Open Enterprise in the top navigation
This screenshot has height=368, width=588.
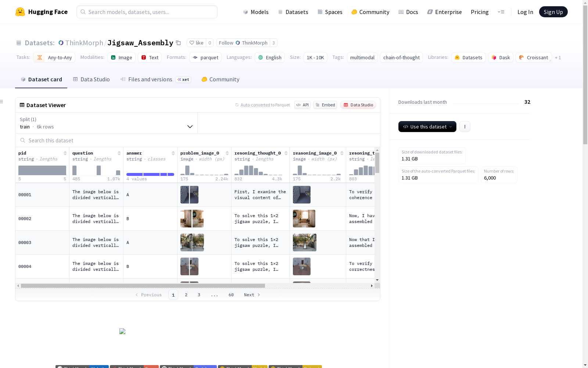point(444,12)
